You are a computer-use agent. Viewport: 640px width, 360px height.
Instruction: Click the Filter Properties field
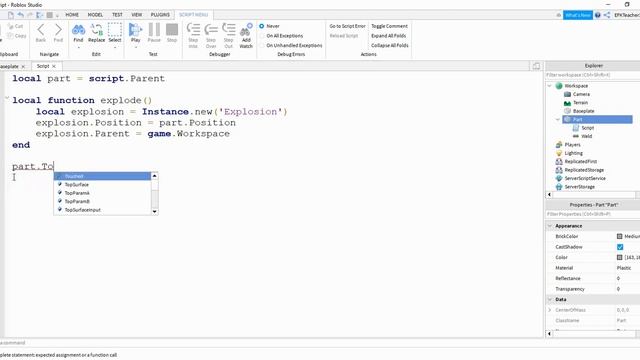(x=593, y=214)
